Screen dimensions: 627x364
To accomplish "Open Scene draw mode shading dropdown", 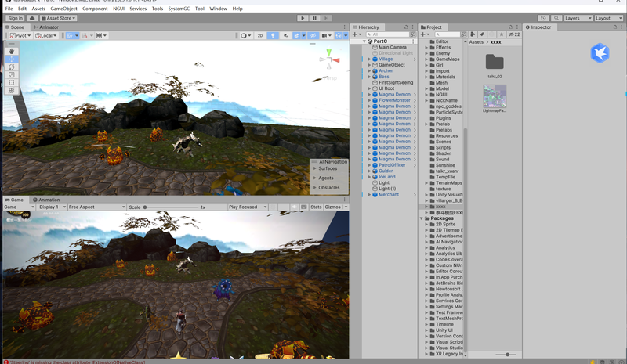I will pos(246,35).
